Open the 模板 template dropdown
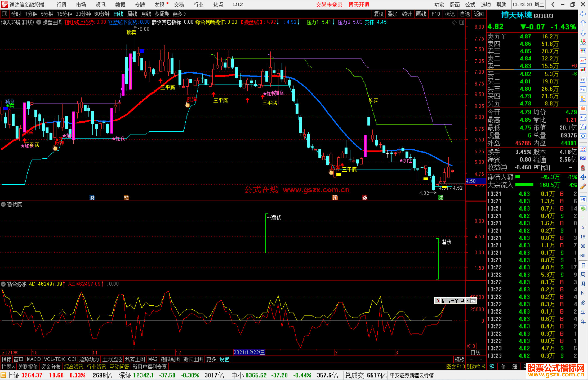Viewport: 588px width, 380px height. (x=460, y=359)
